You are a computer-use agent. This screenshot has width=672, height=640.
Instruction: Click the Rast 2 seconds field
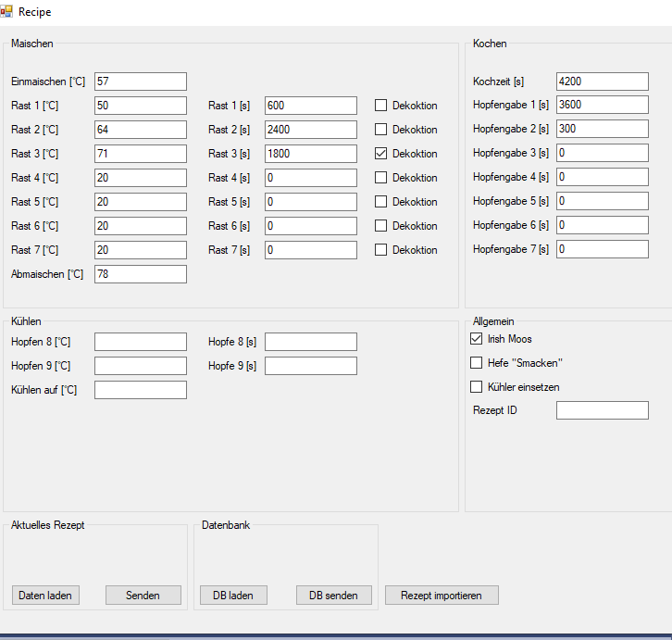coord(310,130)
